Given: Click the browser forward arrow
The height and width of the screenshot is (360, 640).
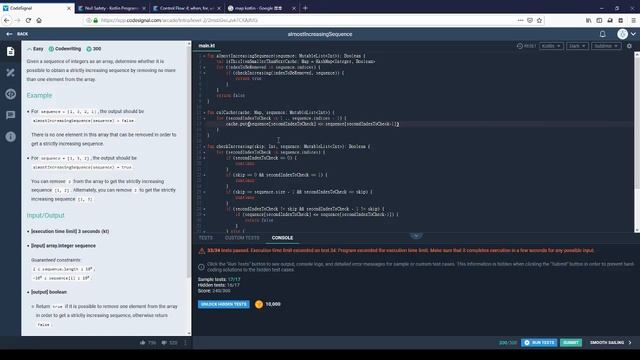Looking at the screenshot, I should (x=18, y=20).
